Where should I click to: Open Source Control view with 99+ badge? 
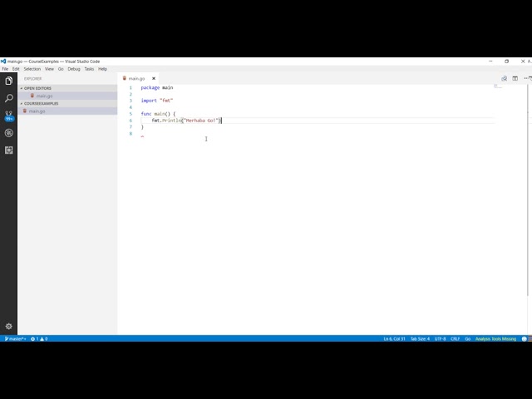9,116
